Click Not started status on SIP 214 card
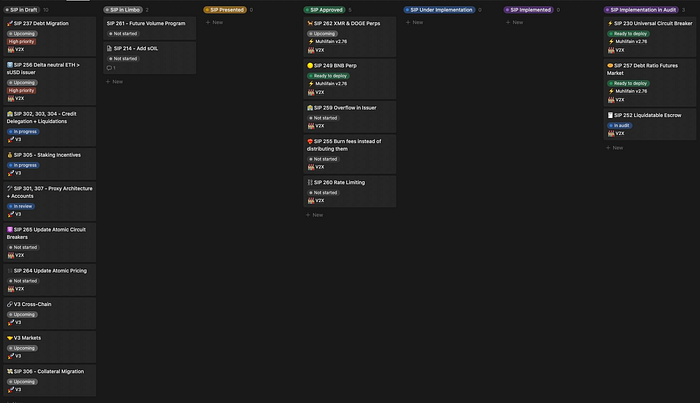The height and width of the screenshot is (403, 700). tap(123, 58)
